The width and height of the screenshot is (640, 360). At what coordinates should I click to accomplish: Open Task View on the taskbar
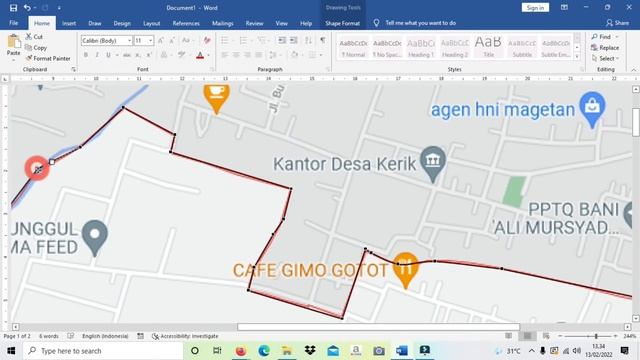coord(217,351)
